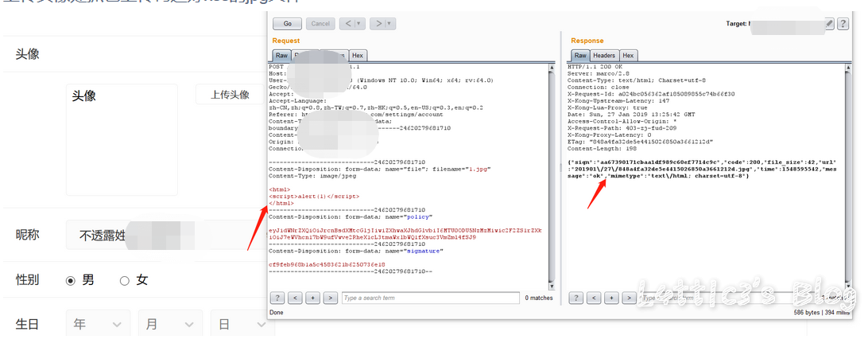Open the history dropdown beside right arrow

(x=391, y=23)
